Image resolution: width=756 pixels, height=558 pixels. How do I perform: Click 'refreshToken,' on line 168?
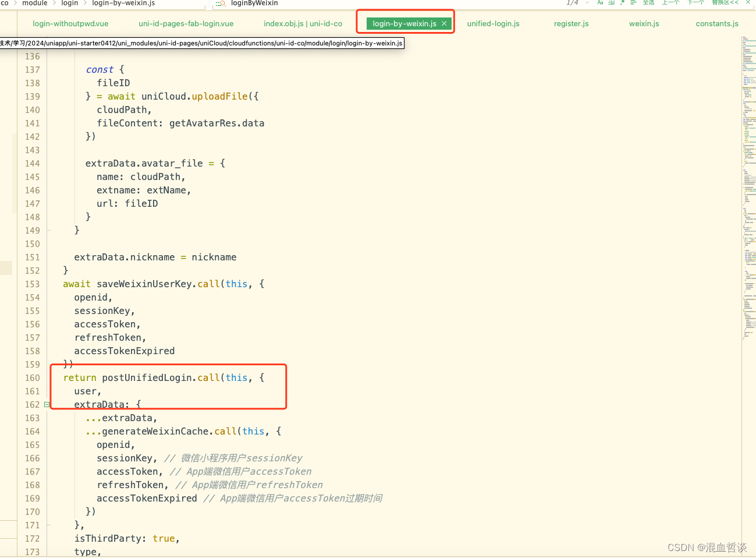[x=133, y=485]
